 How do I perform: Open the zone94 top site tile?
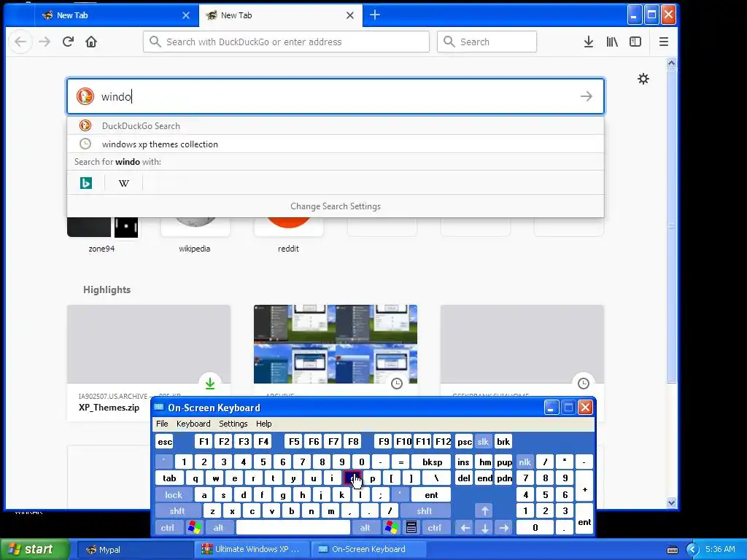click(102, 234)
